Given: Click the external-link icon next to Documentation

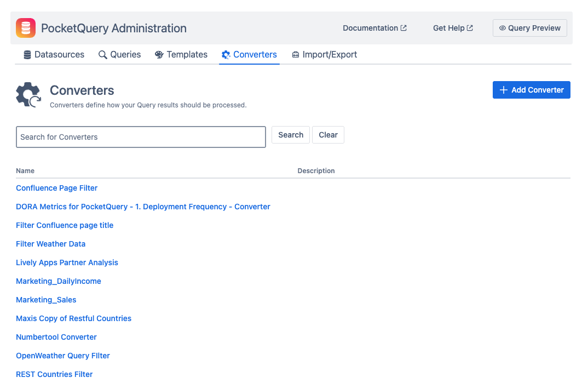Looking at the screenshot, I should pos(404,27).
